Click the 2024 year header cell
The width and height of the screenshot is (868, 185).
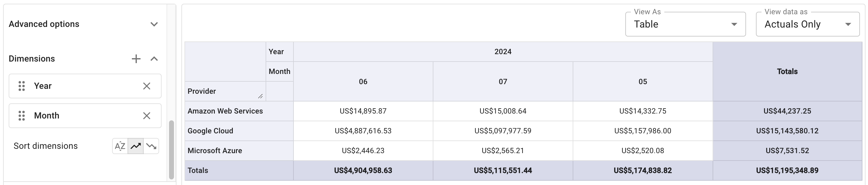pyautogui.click(x=502, y=52)
